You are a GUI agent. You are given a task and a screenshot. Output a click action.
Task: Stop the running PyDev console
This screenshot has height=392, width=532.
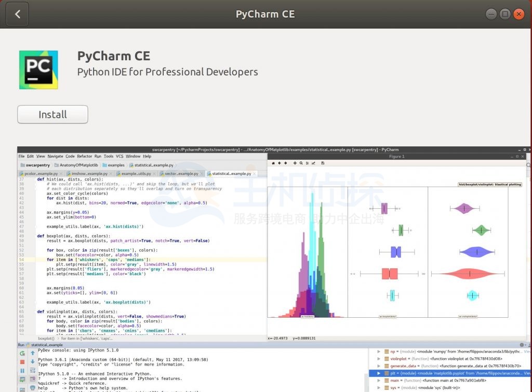[x=22, y=361]
